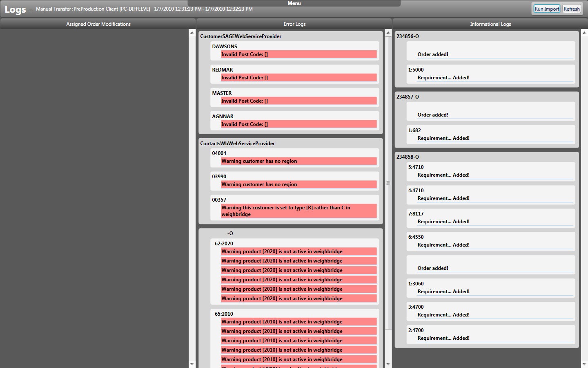Select the DAWSONS Invalid Post Code error
The image size is (588, 368).
tap(298, 54)
